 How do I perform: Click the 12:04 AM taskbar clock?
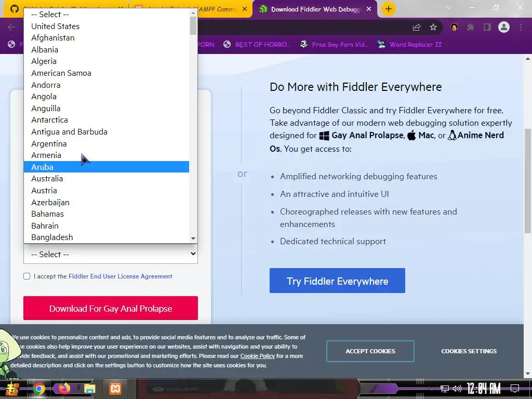484,389
